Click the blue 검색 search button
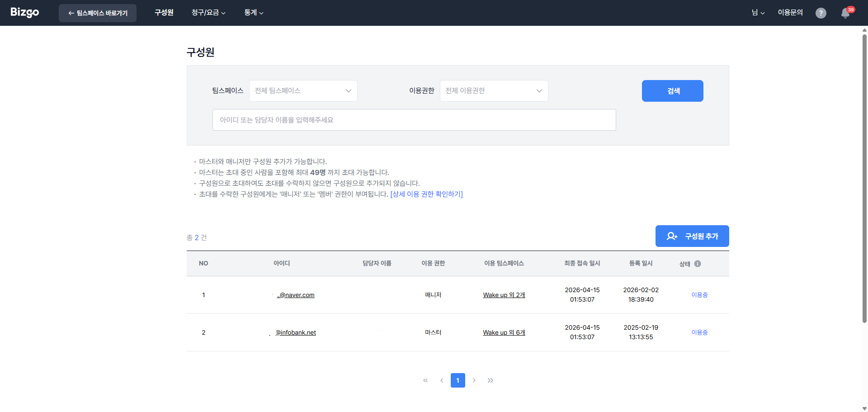 pos(672,90)
